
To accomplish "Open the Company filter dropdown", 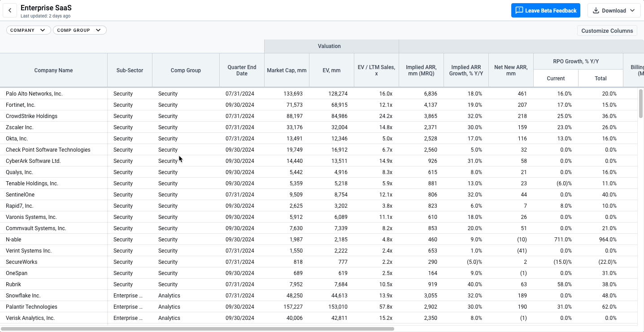I will [28, 30].
